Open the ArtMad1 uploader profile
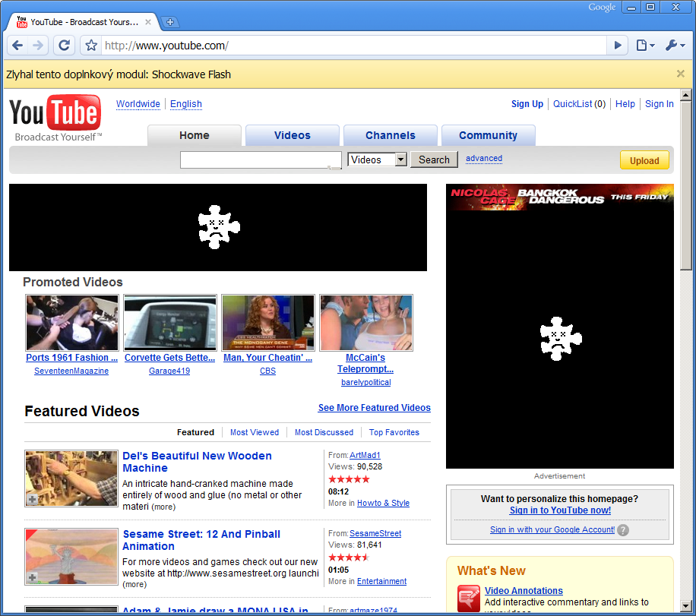Image resolution: width=696 pixels, height=616 pixels. [365, 455]
